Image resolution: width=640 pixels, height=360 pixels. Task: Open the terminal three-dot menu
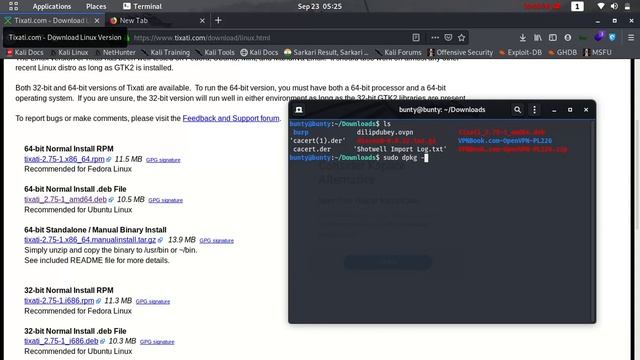pyautogui.click(x=534, y=110)
